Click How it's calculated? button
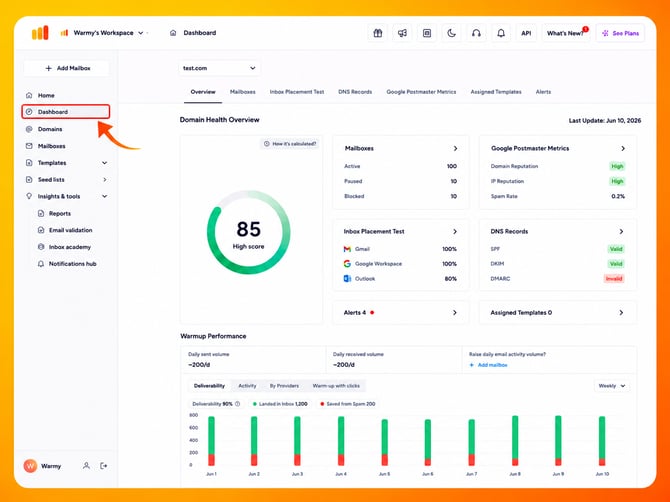 pos(290,144)
